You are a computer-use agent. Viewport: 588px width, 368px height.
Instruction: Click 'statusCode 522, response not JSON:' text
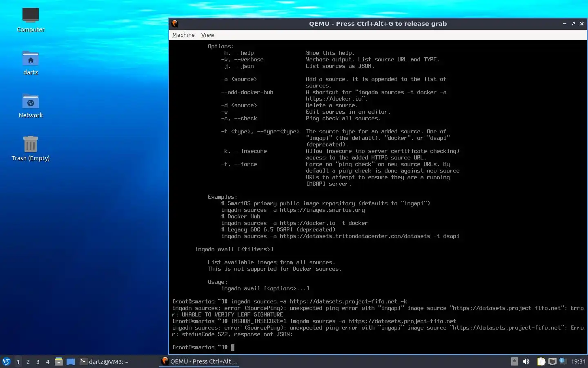[237, 334]
